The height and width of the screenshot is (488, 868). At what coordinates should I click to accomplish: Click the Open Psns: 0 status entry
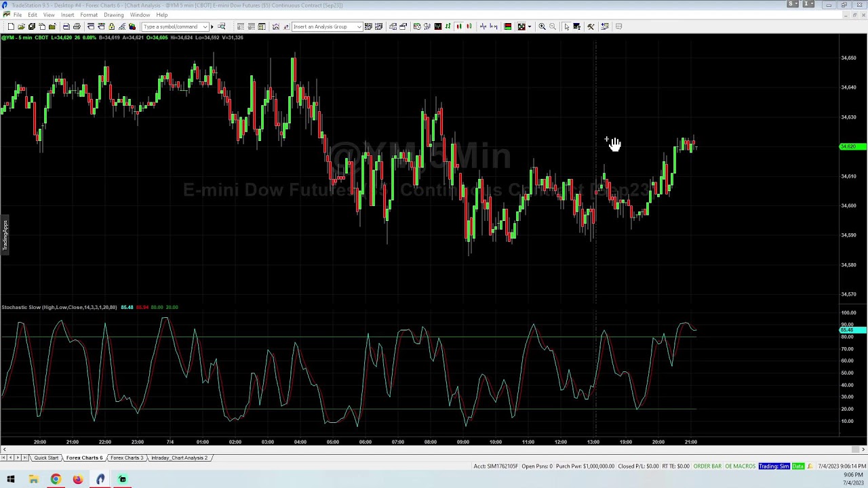(x=536, y=466)
